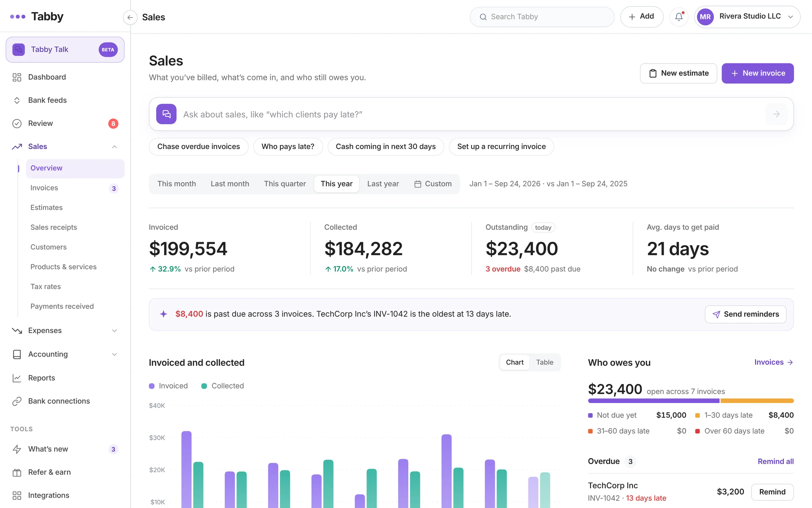Open Customers in the sidebar
The height and width of the screenshot is (508, 812).
pos(75,247)
